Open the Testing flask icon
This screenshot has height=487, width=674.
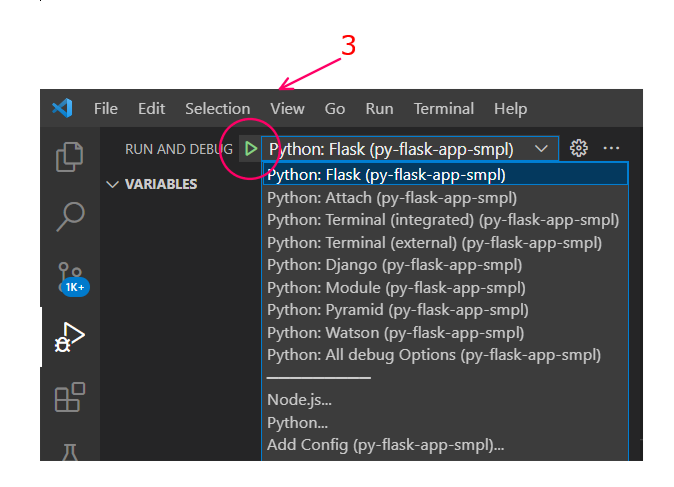[69, 450]
